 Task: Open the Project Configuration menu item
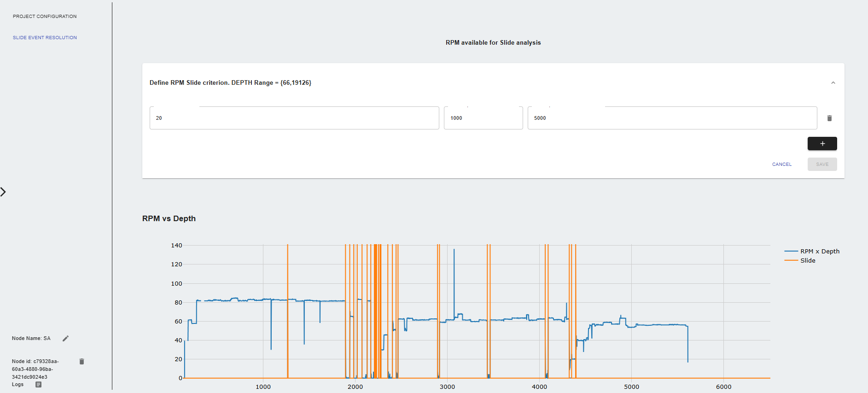(x=45, y=17)
